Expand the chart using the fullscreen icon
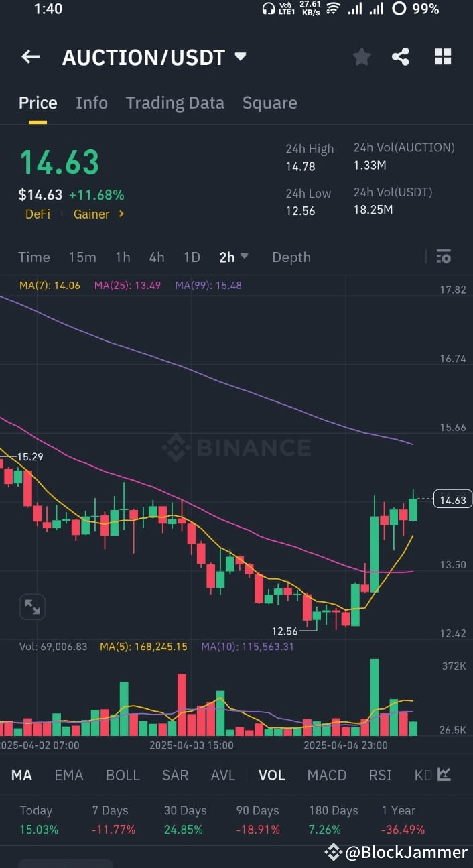This screenshot has height=868, width=473. [32, 606]
